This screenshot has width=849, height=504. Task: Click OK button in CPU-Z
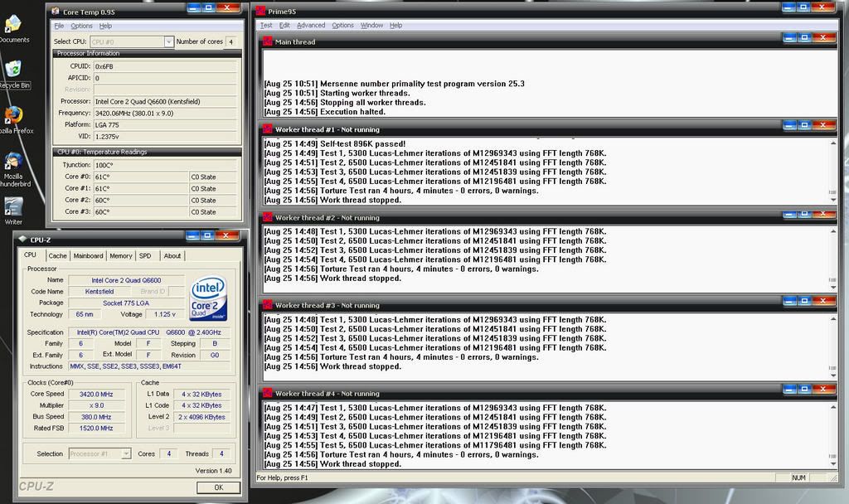[x=219, y=487]
